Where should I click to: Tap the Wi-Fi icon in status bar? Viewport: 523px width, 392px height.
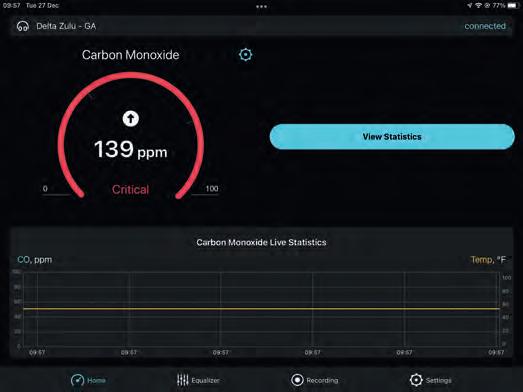478,5
